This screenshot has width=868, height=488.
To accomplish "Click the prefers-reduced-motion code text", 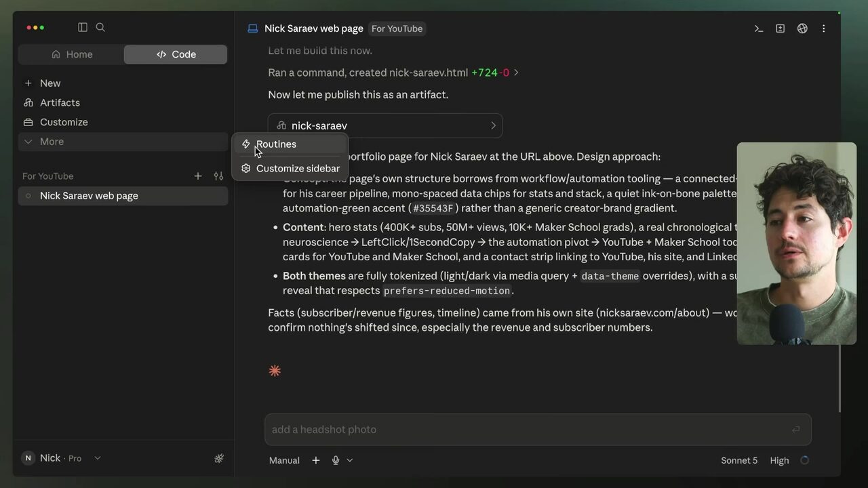I will pos(447,291).
